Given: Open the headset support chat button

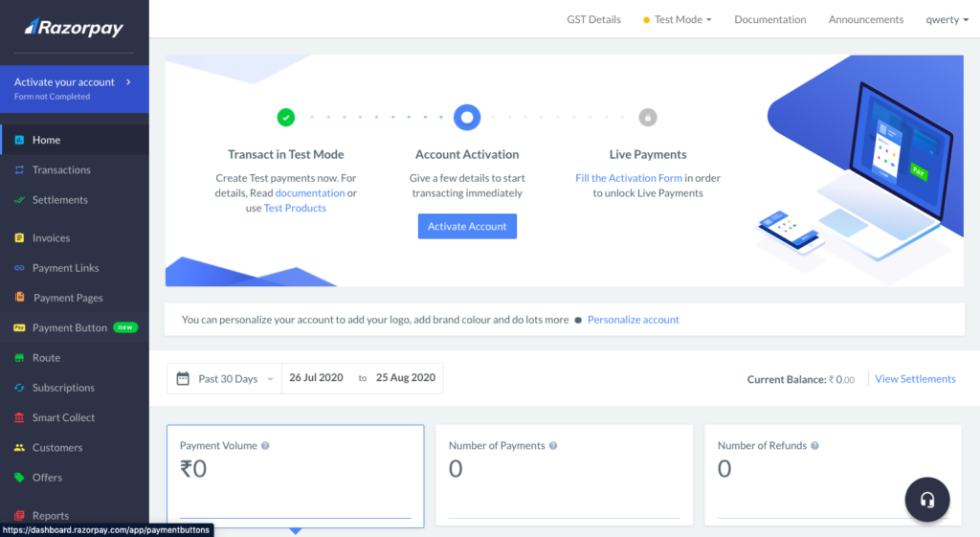Looking at the screenshot, I should (926, 500).
